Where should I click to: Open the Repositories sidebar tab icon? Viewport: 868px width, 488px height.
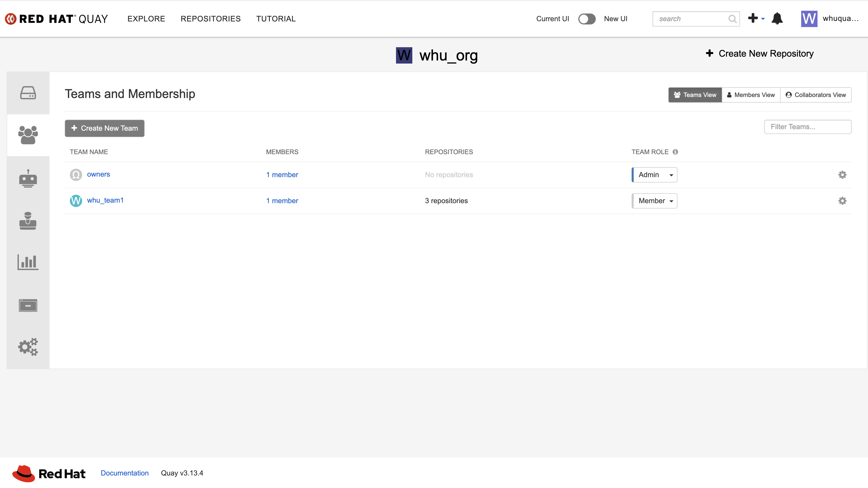coord(28,93)
